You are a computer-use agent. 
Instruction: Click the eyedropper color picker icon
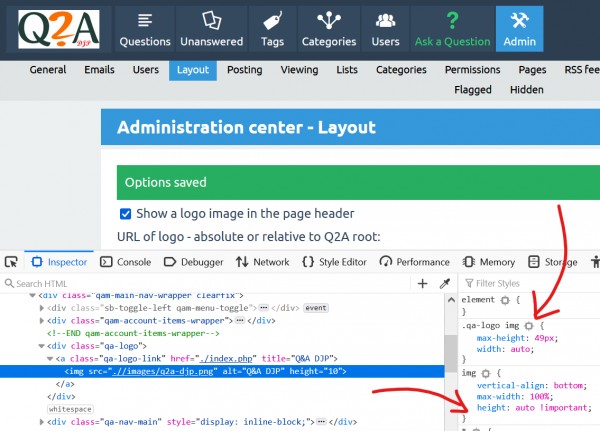pyautogui.click(x=445, y=284)
